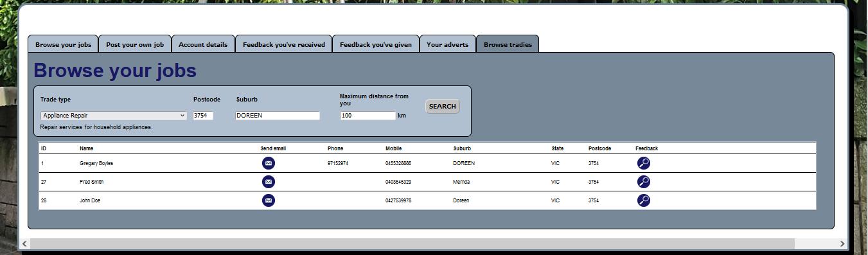
Task: Select the Your adverts tab
Action: coord(448,44)
